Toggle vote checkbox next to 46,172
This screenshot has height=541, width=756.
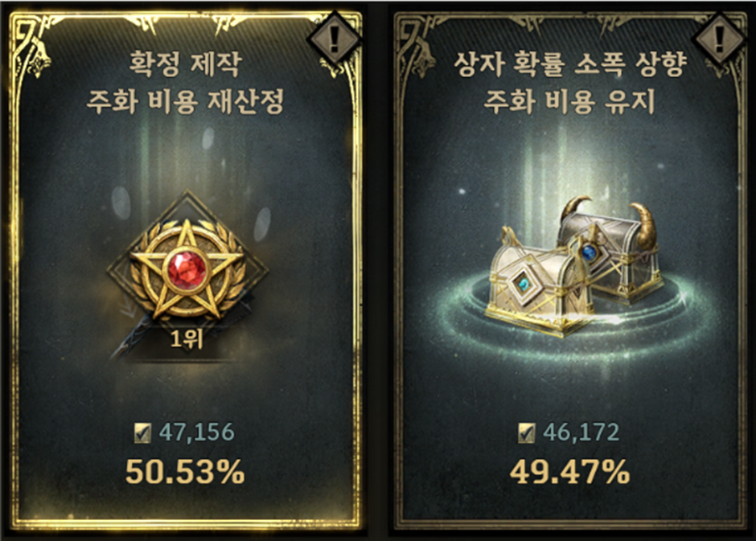pos(526,432)
